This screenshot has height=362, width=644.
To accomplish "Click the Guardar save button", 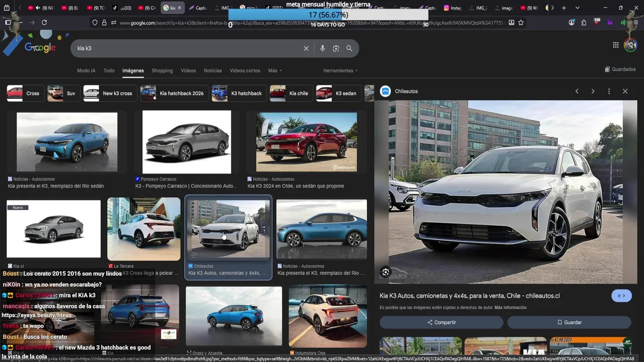I will [x=569, y=322].
